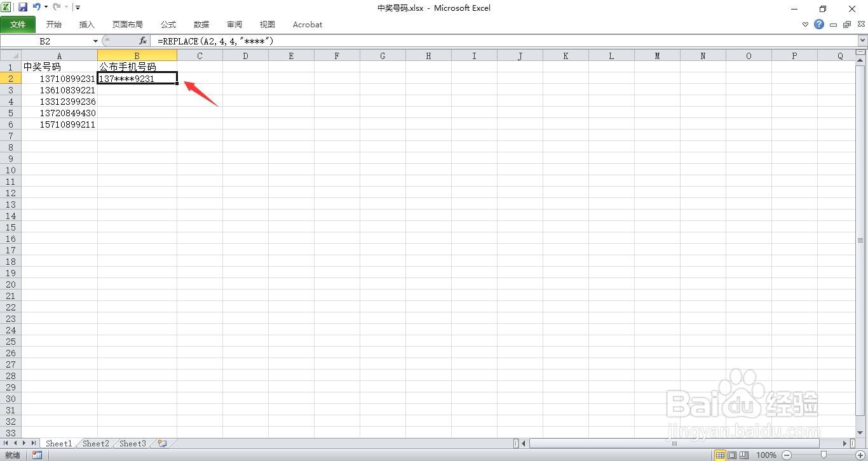Switch to Page Layout view in status bar
The height and width of the screenshot is (461, 868).
coord(732,455)
